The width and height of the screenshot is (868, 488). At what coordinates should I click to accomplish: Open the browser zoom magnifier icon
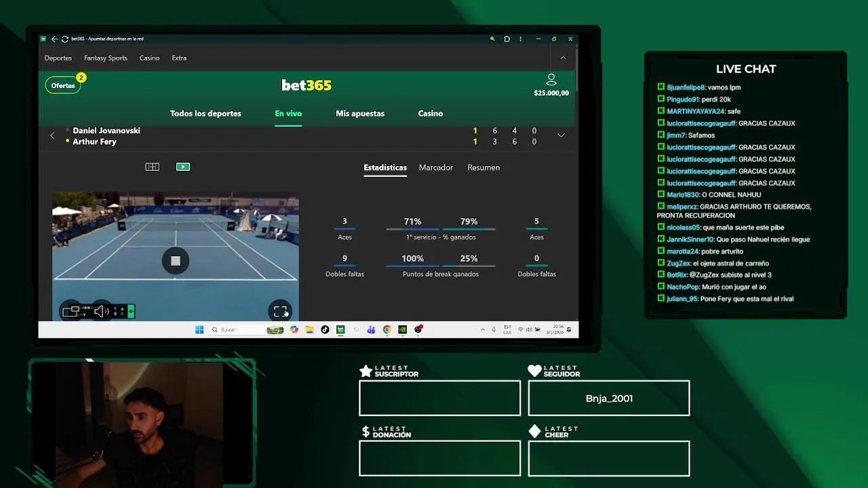(492, 39)
